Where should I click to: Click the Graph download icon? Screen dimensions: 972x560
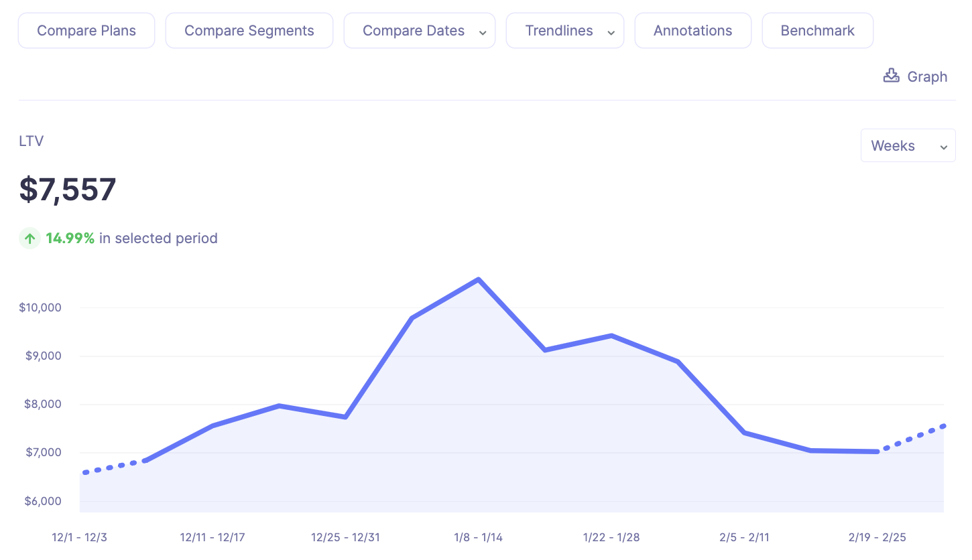click(891, 75)
